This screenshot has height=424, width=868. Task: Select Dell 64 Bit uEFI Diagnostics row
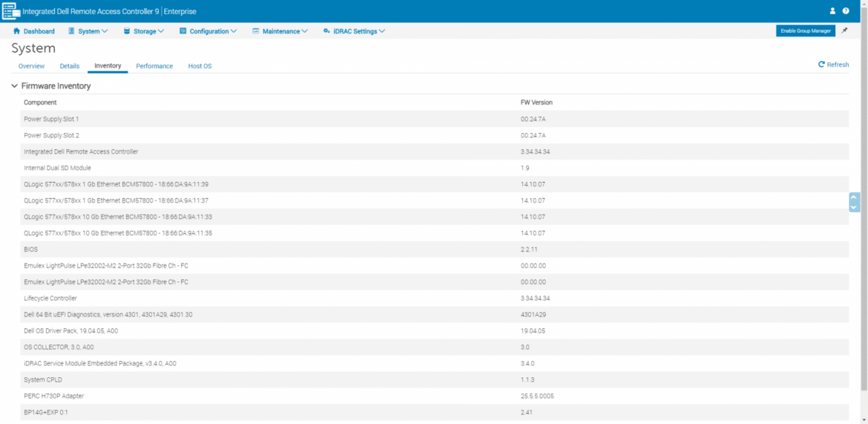pos(435,315)
